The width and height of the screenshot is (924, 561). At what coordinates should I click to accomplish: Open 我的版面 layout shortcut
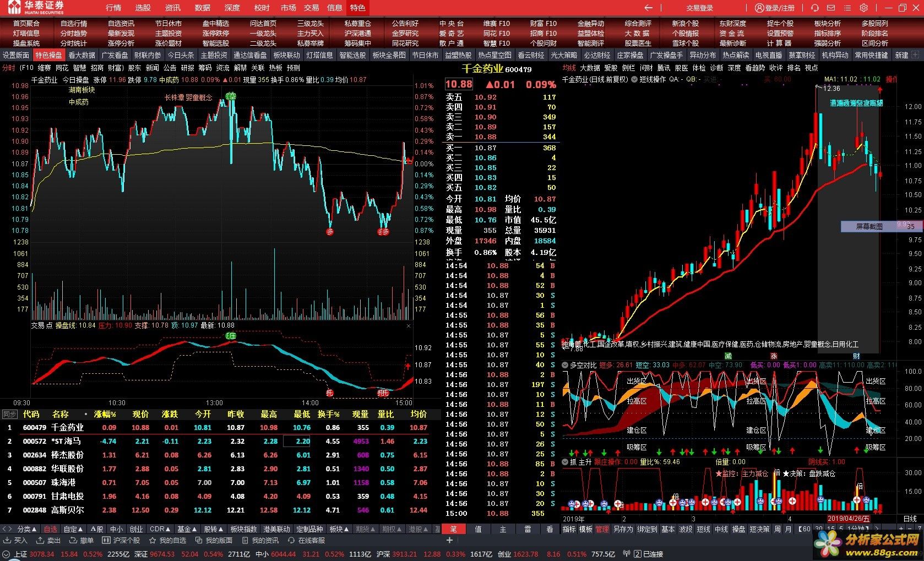(214, 541)
